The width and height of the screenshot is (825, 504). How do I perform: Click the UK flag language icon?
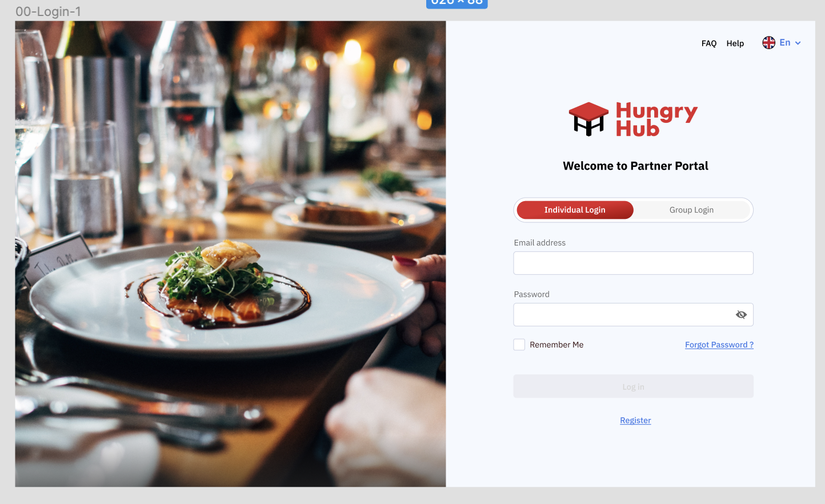769,43
